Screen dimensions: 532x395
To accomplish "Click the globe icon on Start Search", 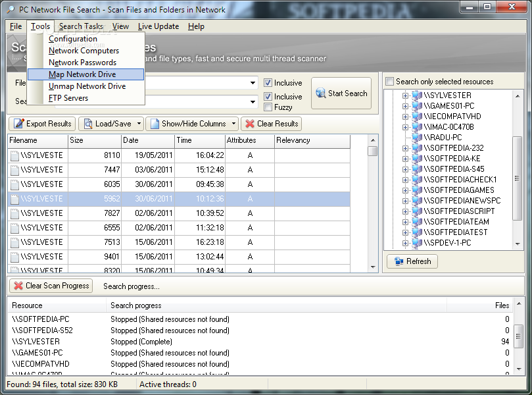I will pos(321,93).
